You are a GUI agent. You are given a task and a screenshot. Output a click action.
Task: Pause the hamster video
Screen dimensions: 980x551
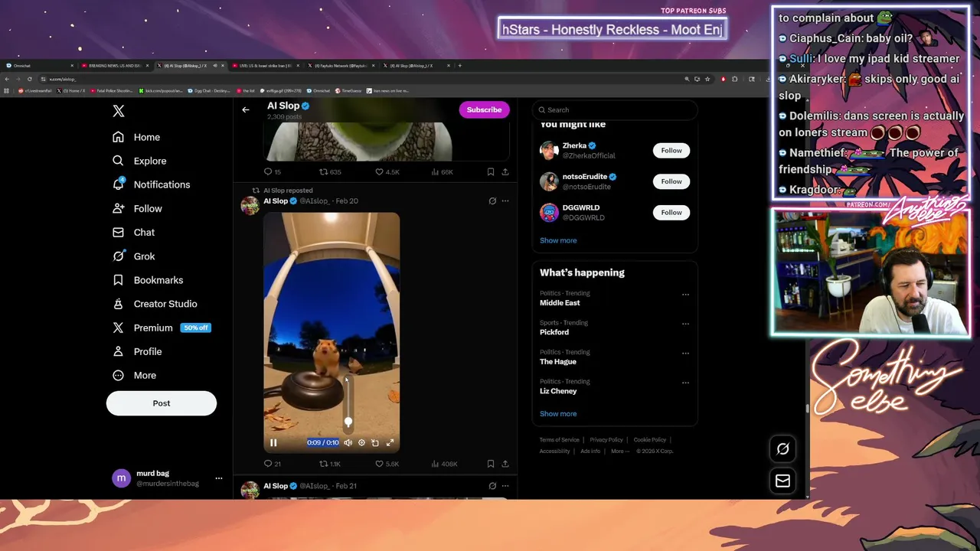pos(273,442)
